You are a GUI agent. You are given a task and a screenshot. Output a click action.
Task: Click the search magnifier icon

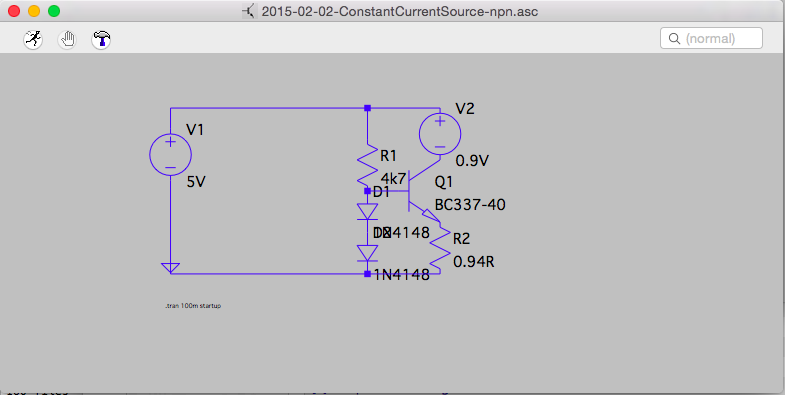pos(674,39)
